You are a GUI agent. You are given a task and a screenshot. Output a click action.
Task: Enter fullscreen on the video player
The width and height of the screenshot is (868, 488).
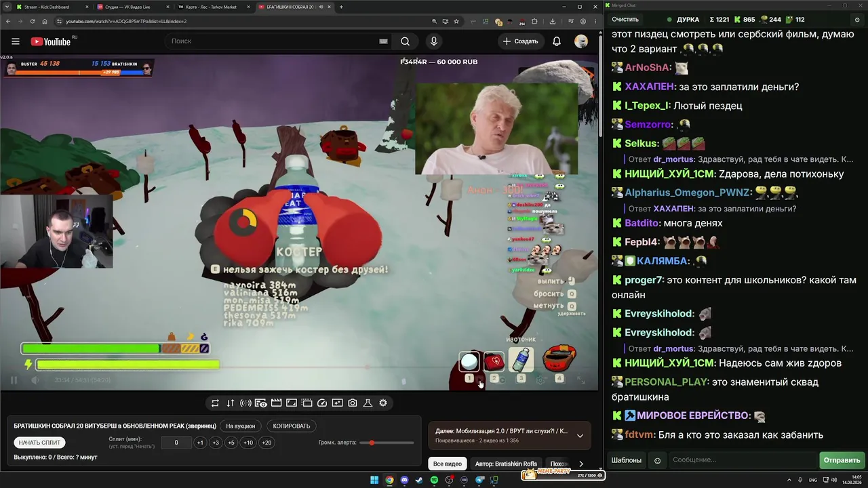581,380
